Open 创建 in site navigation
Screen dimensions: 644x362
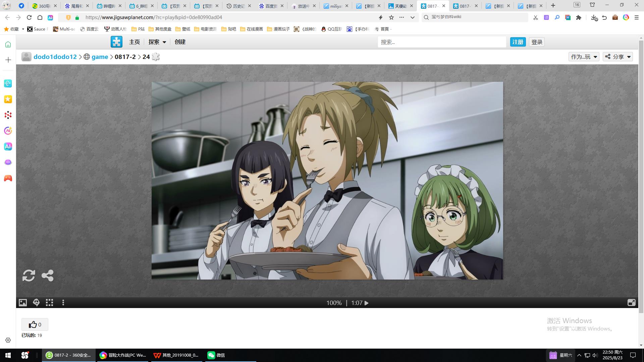[x=180, y=42]
